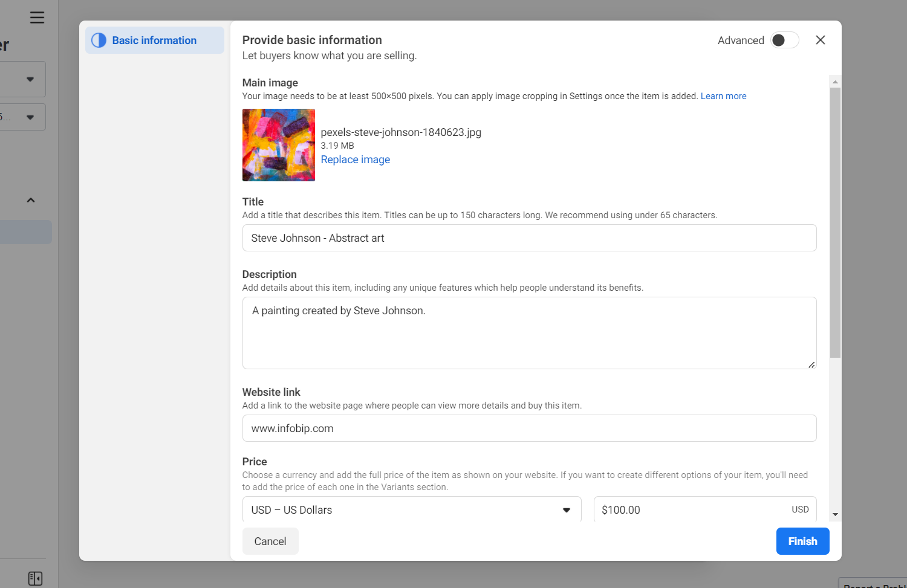Click the Cancel button
Viewport: 907px width, 588px height.
pyautogui.click(x=270, y=541)
